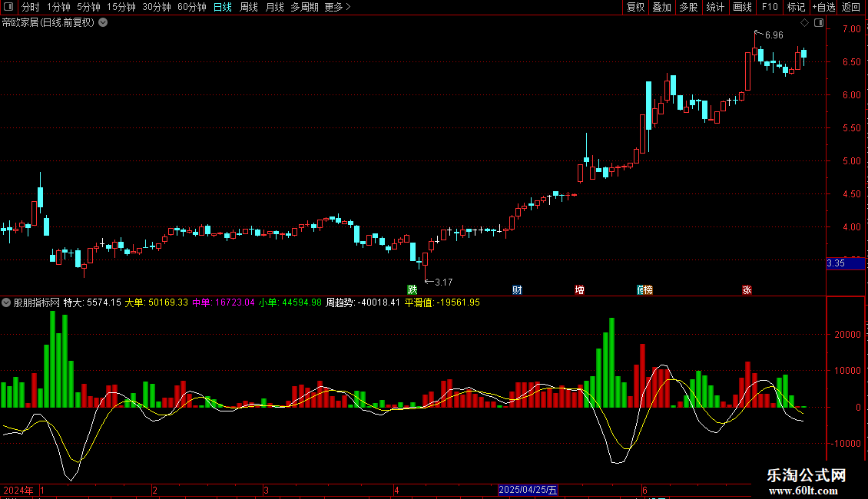
Task: Open the 统计 statistics button
Action: click(715, 7)
